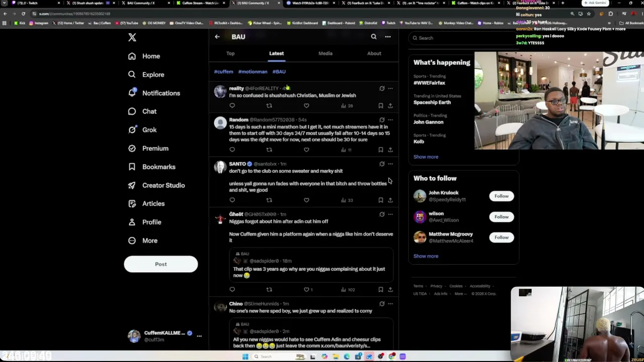The image size is (644, 362).
Task: Open more options on Chino's post
Action: pos(390,304)
